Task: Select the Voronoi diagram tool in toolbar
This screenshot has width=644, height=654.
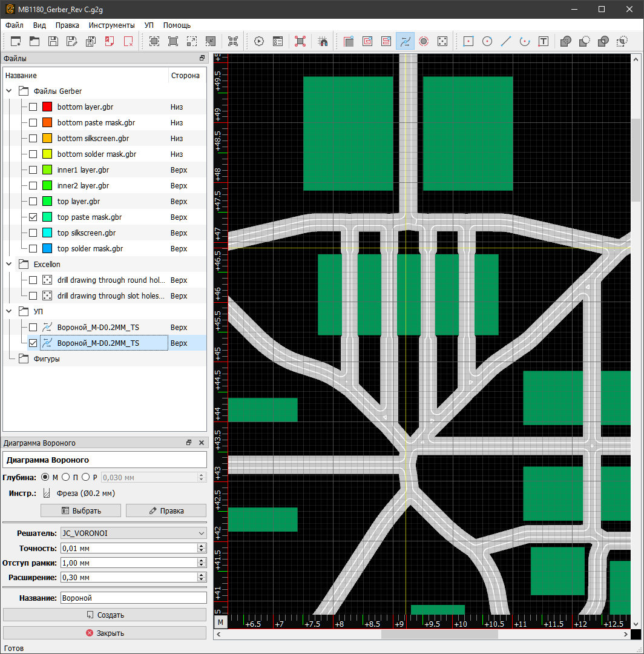Action: point(405,41)
